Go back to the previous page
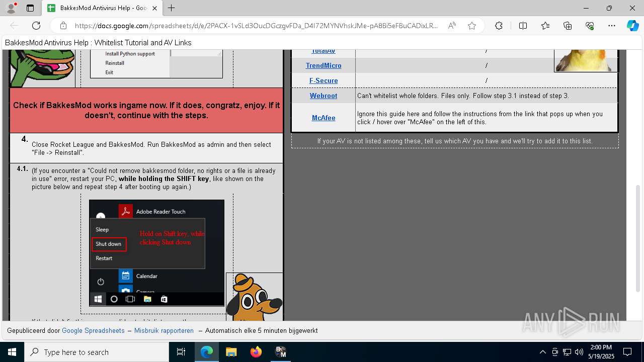The width and height of the screenshot is (644, 362). pos(14,26)
